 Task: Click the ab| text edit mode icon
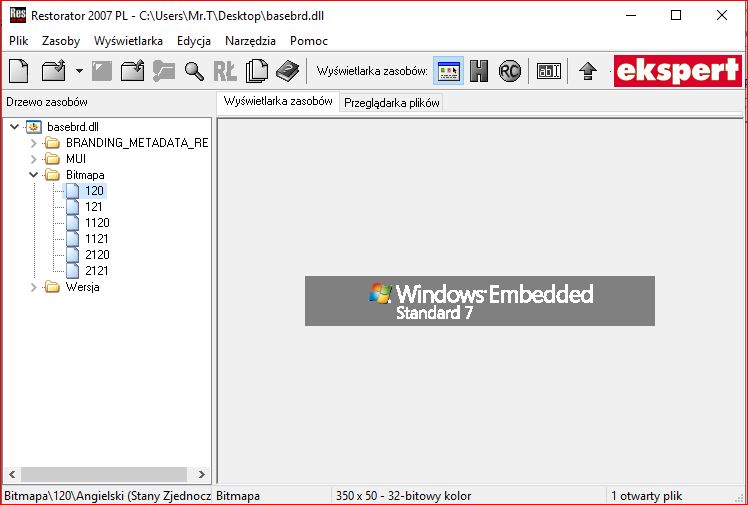point(549,71)
